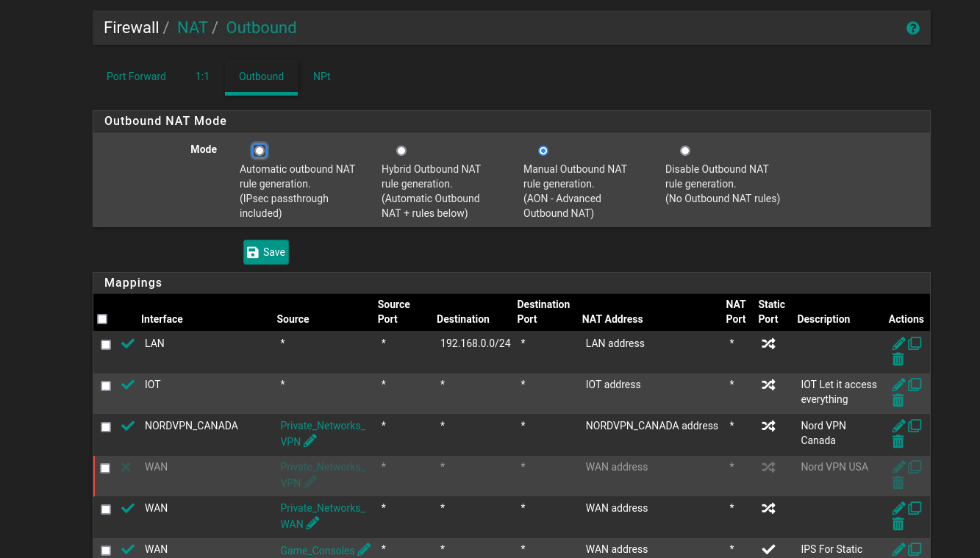Toggle the select-all checkbox in table header

coord(102,319)
